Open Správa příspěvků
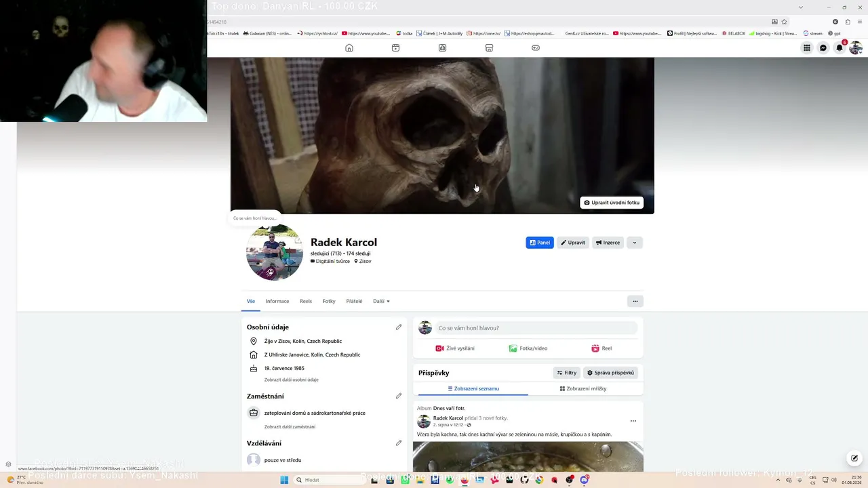This screenshot has width=868, height=488. pyautogui.click(x=610, y=373)
